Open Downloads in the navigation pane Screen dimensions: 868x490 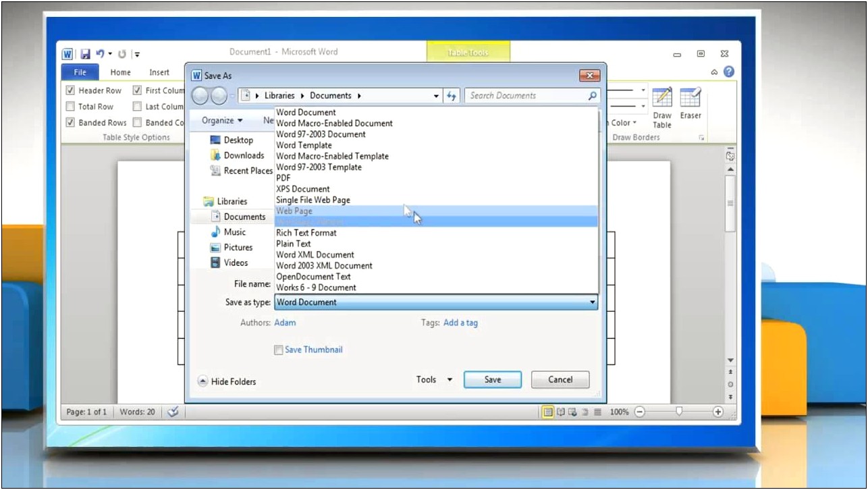click(x=237, y=155)
